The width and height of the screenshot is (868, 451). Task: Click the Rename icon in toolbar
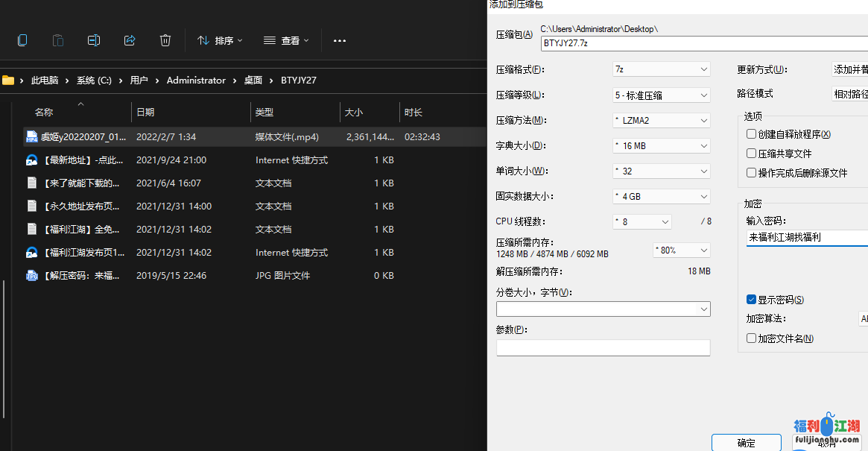(x=94, y=40)
